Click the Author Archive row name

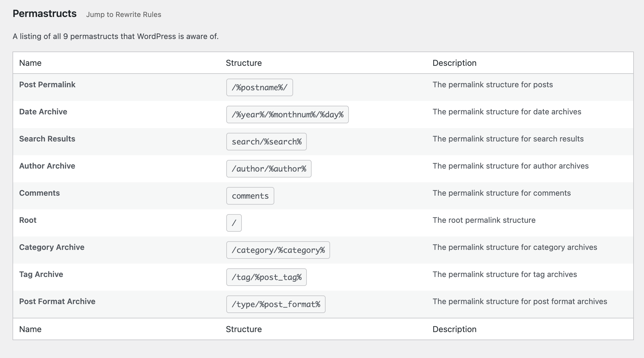47,166
